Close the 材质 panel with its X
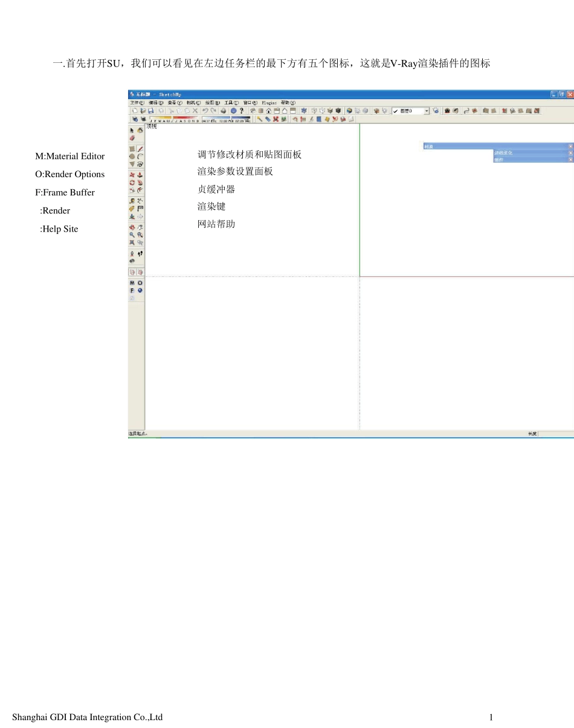This screenshot has height=728, width=574. point(570,146)
